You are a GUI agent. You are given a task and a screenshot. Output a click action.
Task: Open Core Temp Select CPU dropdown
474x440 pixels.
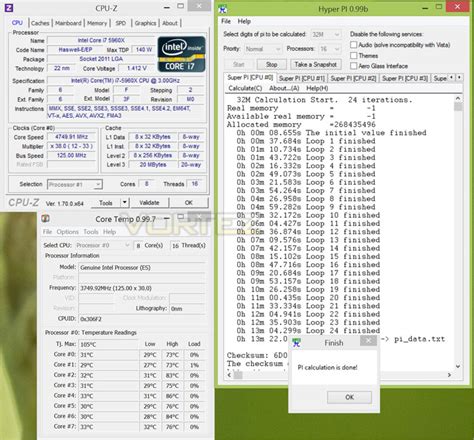103,245
